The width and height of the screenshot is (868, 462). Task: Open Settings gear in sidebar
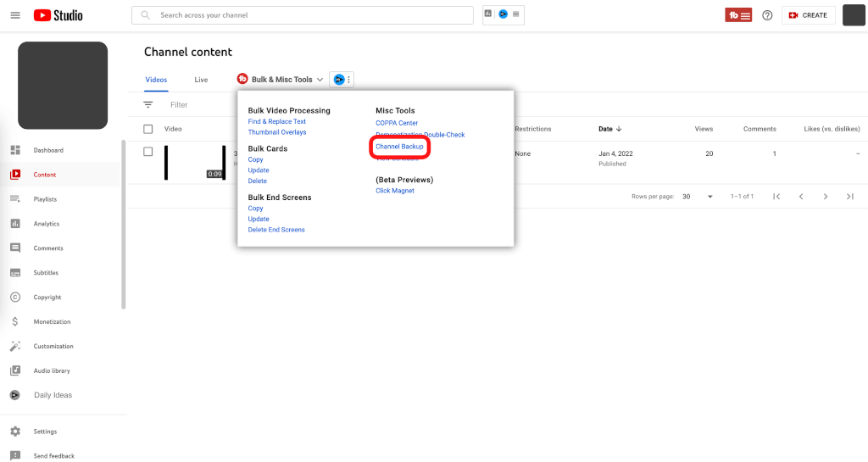click(x=15, y=431)
